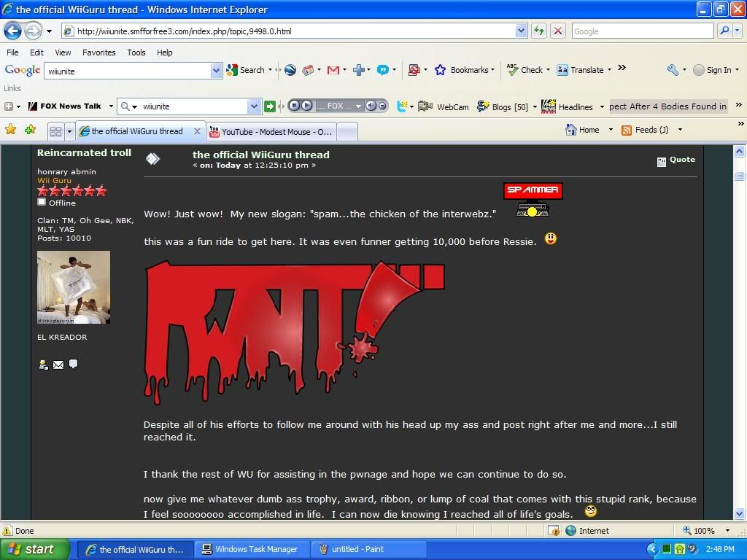Viewport: 747px width, 560px height.
Task: Open the poster's view profile icon
Action: pyautogui.click(x=43, y=365)
